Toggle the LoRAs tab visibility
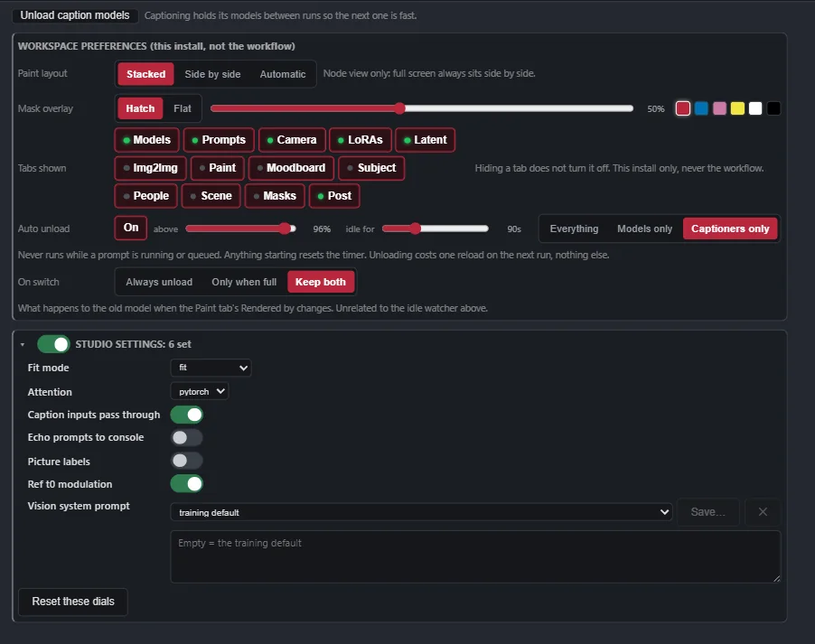815x644 pixels. pyautogui.click(x=361, y=140)
